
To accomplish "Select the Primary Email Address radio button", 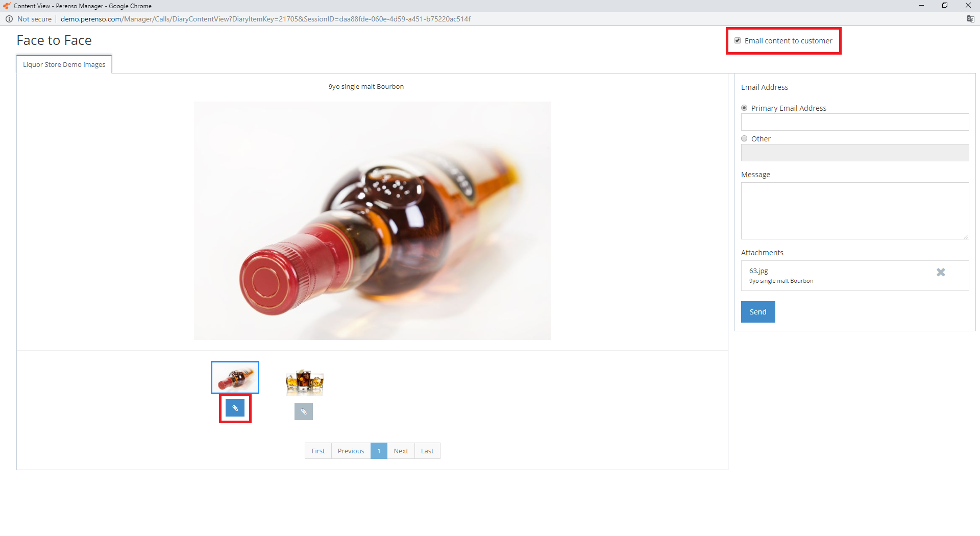I will [744, 108].
